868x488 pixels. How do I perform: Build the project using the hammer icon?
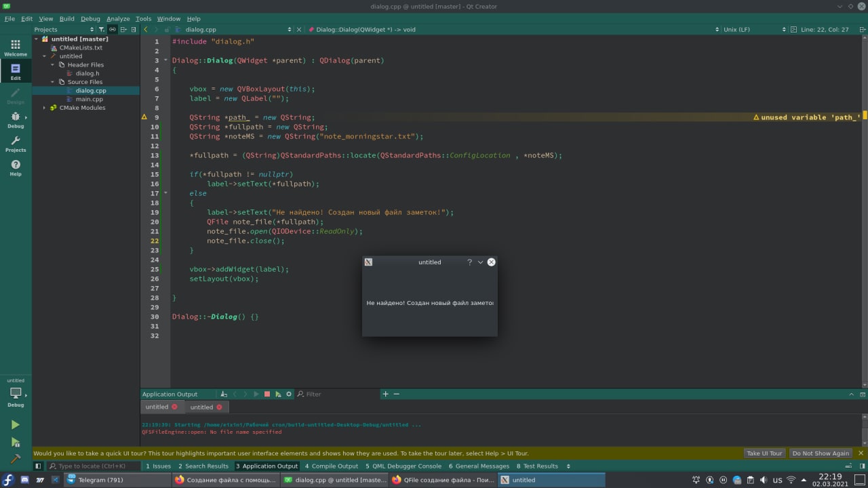tap(15, 459)
